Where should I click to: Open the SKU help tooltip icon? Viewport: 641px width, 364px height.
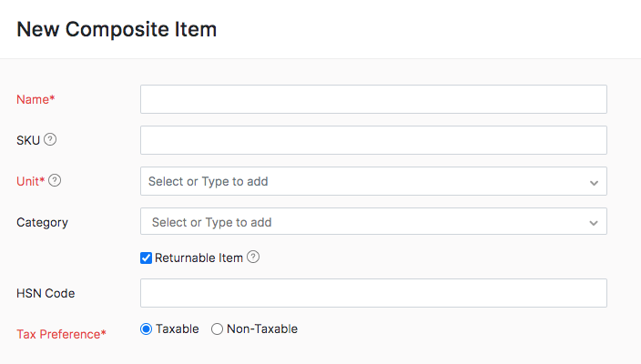[x=50, y=140]
